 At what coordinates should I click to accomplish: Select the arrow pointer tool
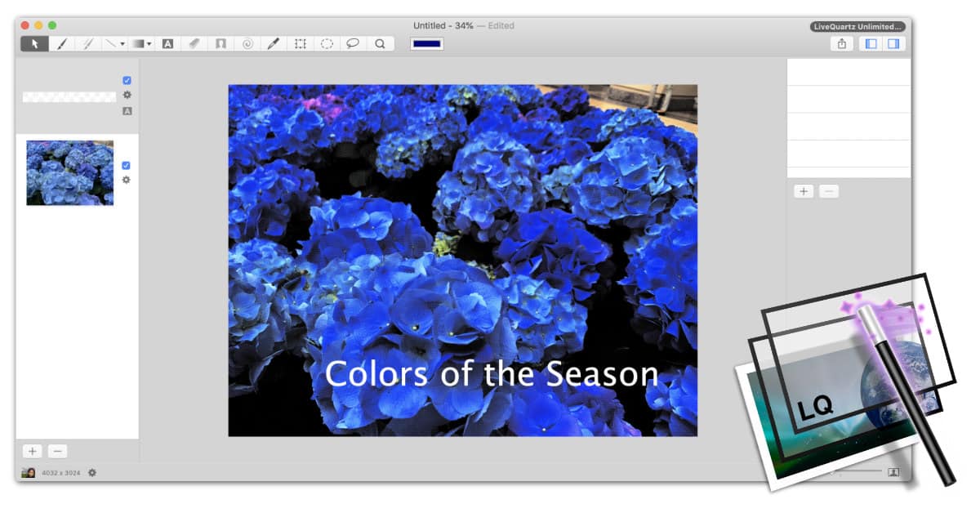pos(34,44)
